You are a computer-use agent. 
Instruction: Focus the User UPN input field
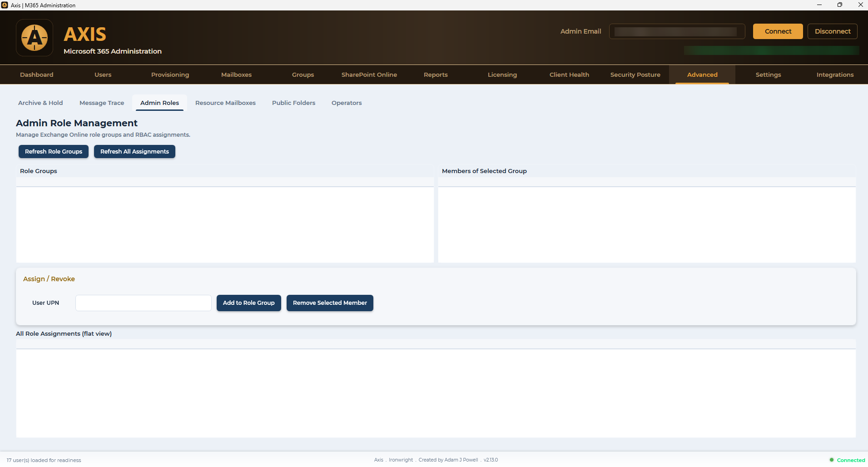[144, 303]
